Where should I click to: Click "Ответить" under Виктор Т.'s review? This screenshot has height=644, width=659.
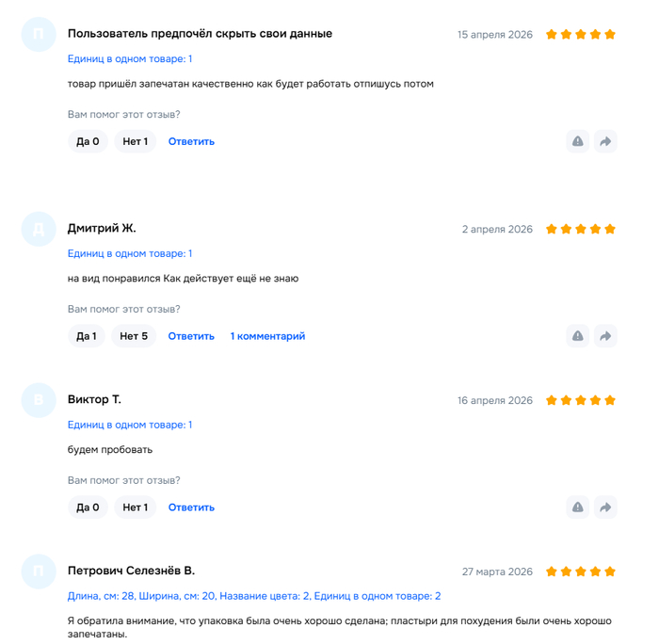pos(191,507)
